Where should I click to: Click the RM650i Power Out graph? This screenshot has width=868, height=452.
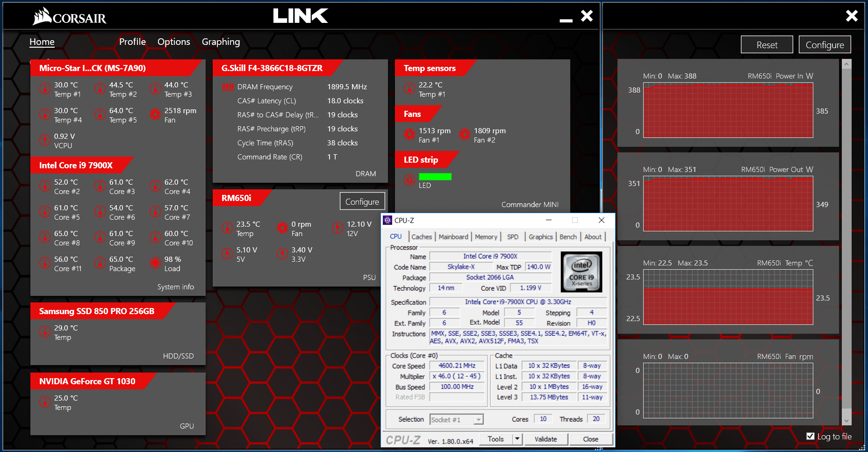pos(728,204)
